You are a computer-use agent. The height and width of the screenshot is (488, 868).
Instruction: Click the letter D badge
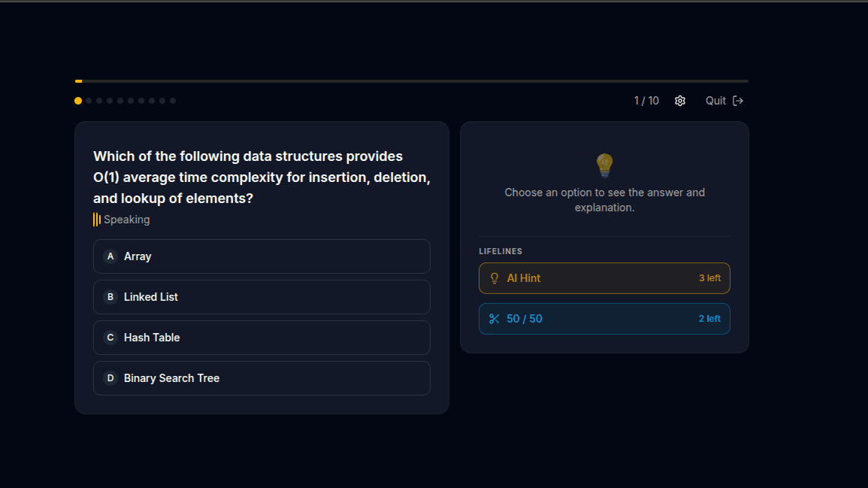coord(110,378)
